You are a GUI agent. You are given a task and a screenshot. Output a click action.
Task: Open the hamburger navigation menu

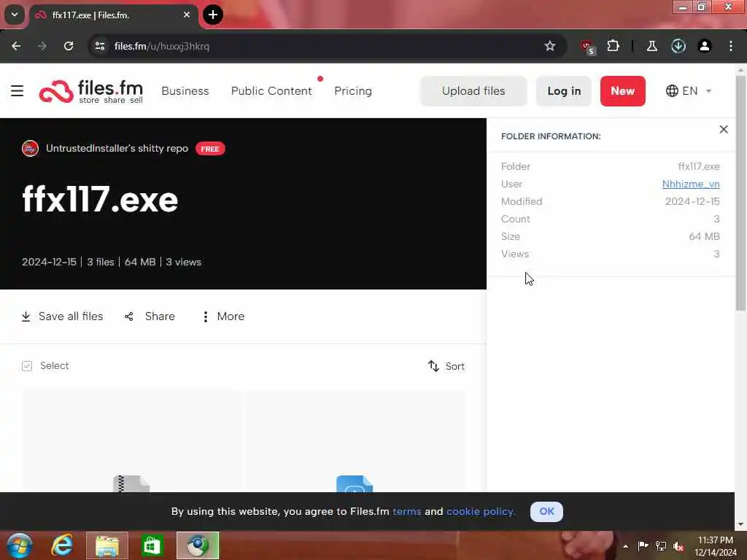pos(18,90)
